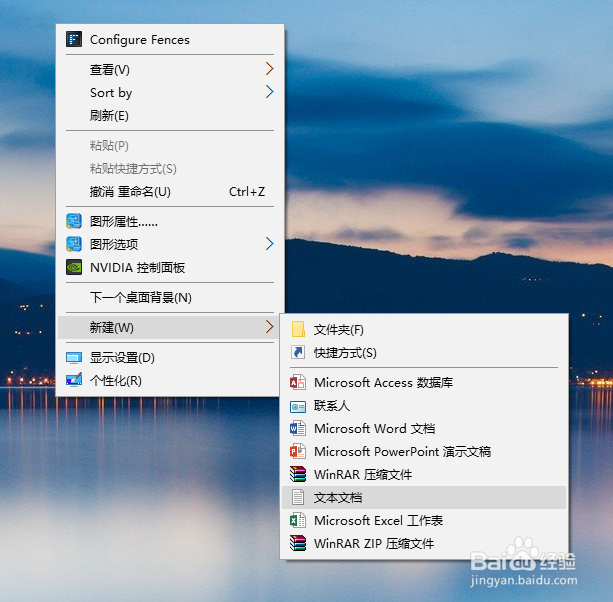Create new 文本文档

[424, 498]
